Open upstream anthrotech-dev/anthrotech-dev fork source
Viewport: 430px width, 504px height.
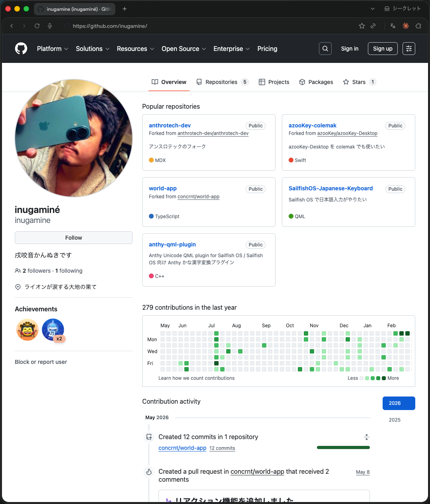click(x=213, y=133)
